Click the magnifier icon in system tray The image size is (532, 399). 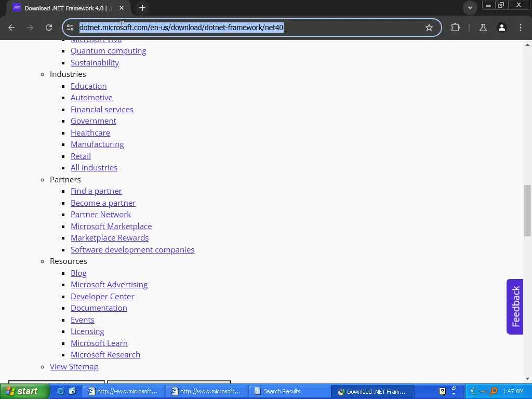494,391
